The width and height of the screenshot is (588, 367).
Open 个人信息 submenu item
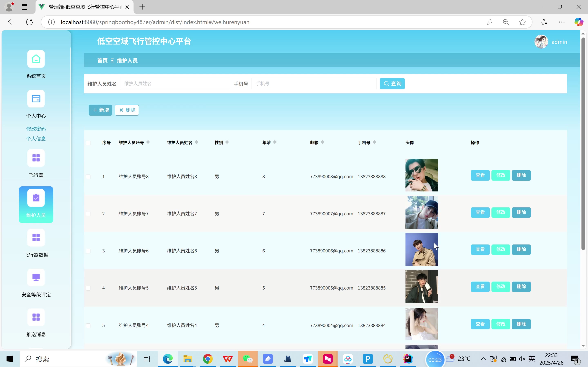[36, 139]
